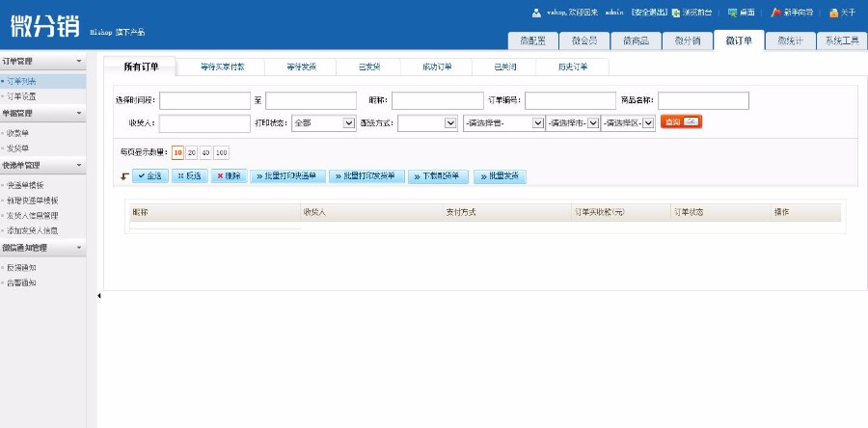Collapse the left sidebar with the arrow handle
Image resolution: width=868 pixels, height=428 pixels.
pyautogui.click(x=99, y=296)
